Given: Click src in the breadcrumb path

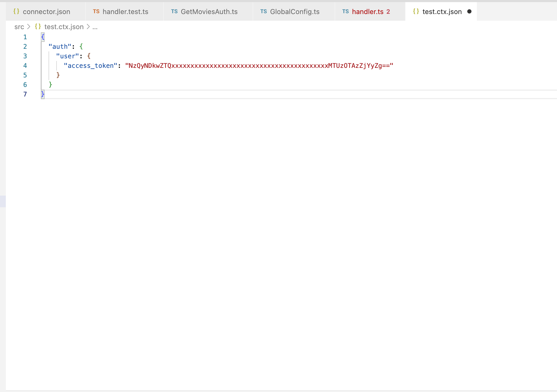Looking at the screenshot, I should click(19, 27).
